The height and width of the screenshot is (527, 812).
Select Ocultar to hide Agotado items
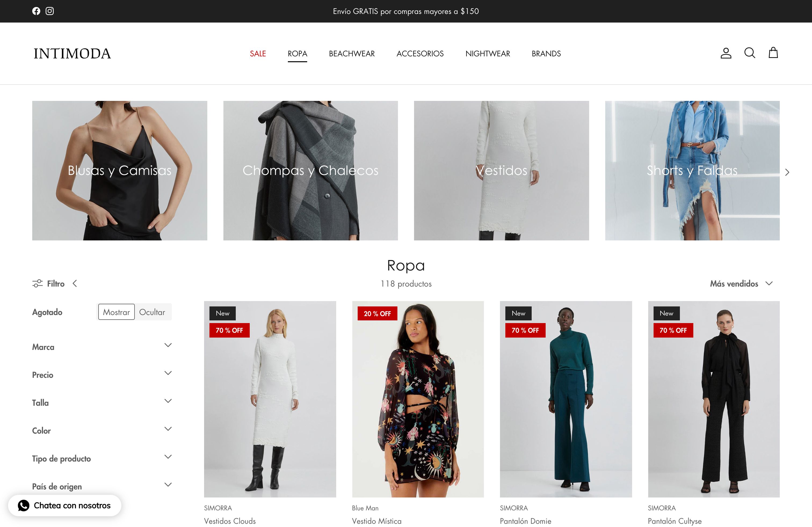152,312
